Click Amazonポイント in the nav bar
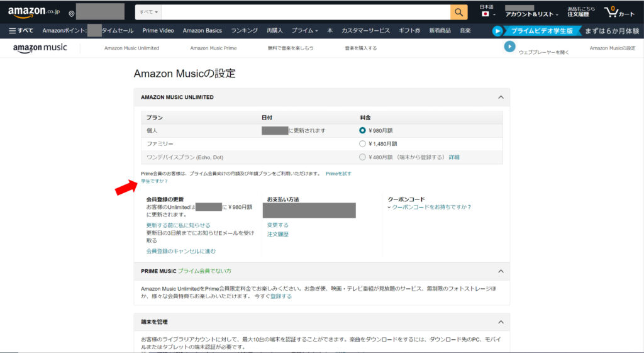 (65, 31)
